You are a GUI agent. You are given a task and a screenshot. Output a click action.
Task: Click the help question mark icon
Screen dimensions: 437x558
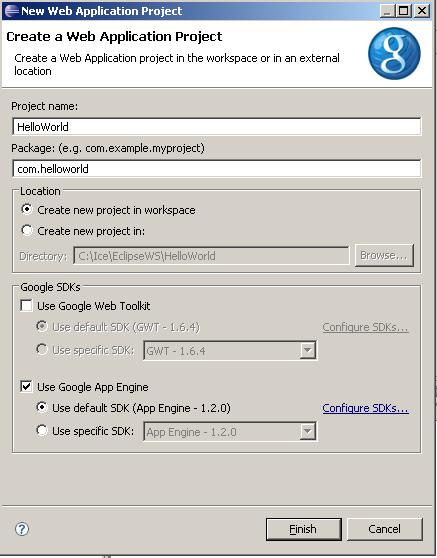click(x=22, y=529)
